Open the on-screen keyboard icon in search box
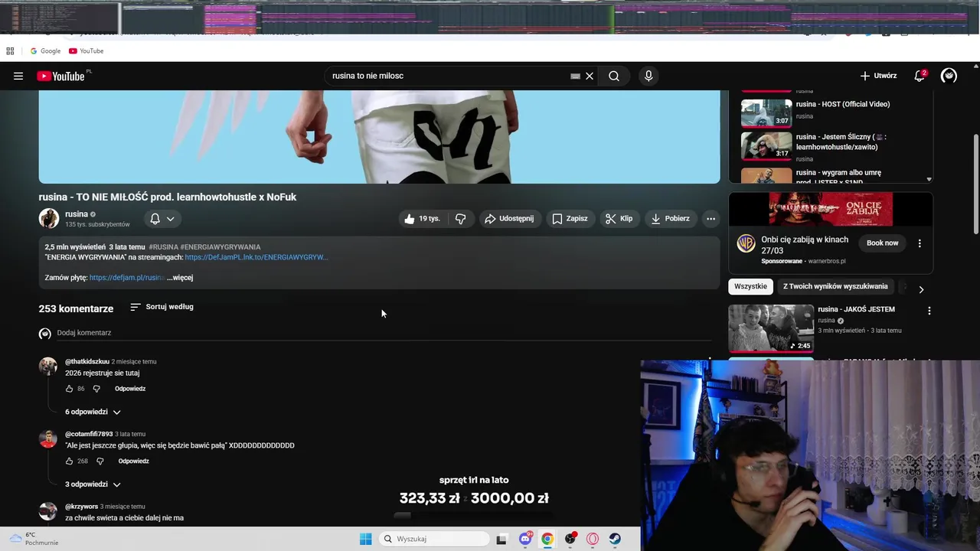This screenshot has width=980, height=551. tap(575, 76)
